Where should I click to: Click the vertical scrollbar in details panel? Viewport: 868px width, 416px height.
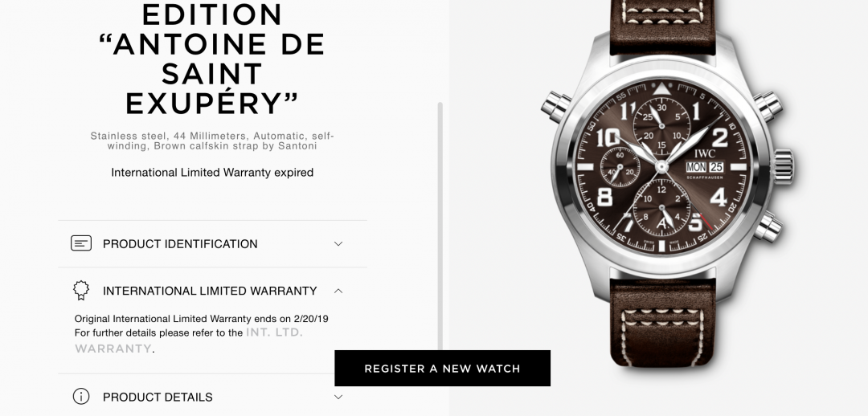pos(440,226)
